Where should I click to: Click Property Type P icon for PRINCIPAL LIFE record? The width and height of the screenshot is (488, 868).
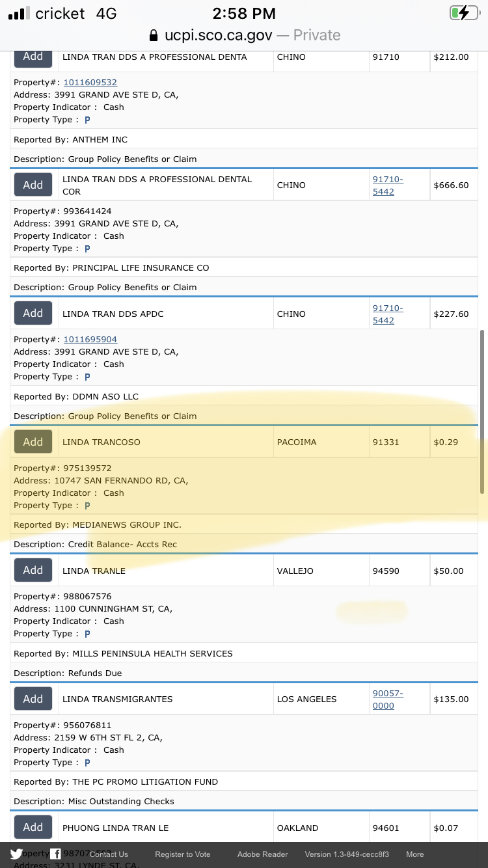(x=87, y=249)
